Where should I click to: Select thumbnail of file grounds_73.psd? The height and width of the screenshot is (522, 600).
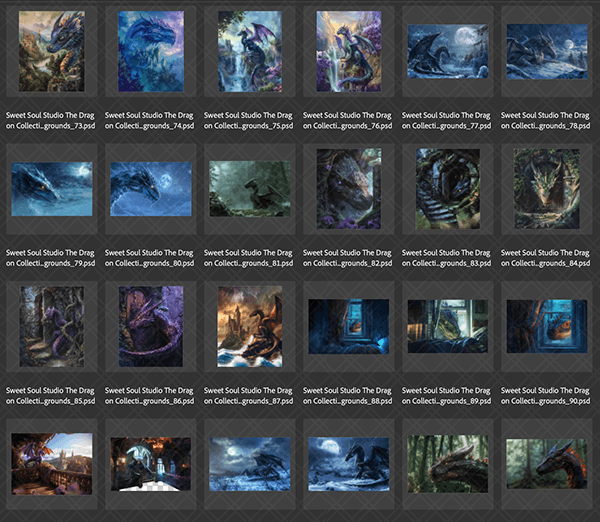(x=52, y=51)
